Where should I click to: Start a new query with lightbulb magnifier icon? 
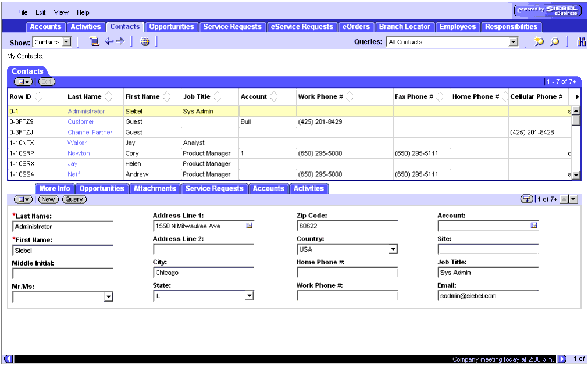(539, 42)
